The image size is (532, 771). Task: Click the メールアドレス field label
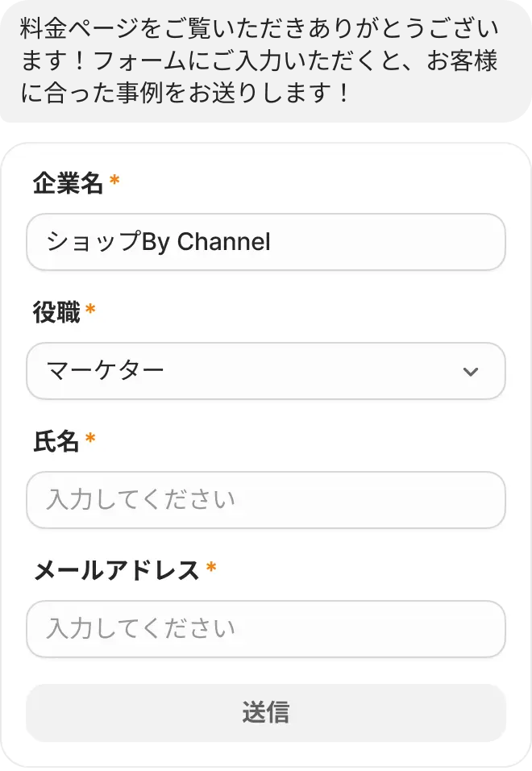(116, 571)
